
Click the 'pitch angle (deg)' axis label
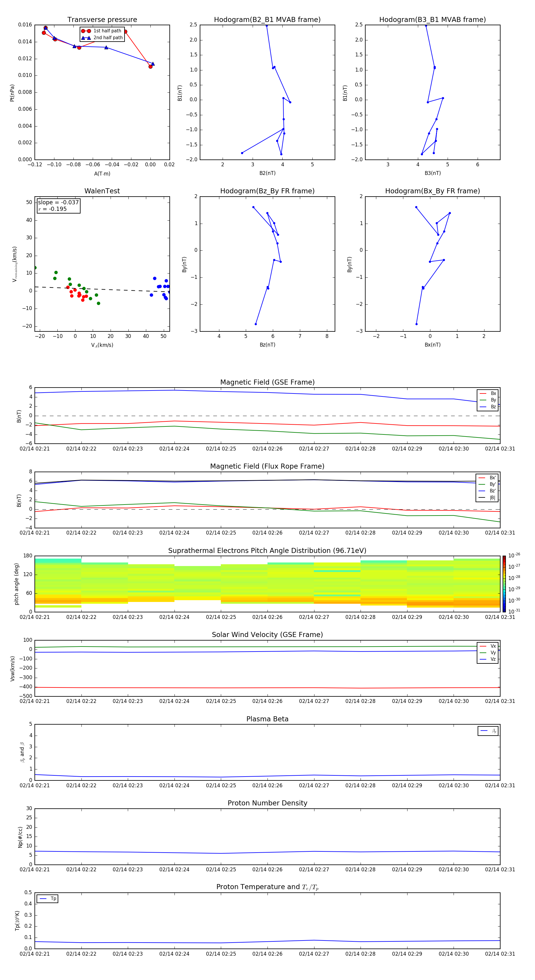coord(16,584)
